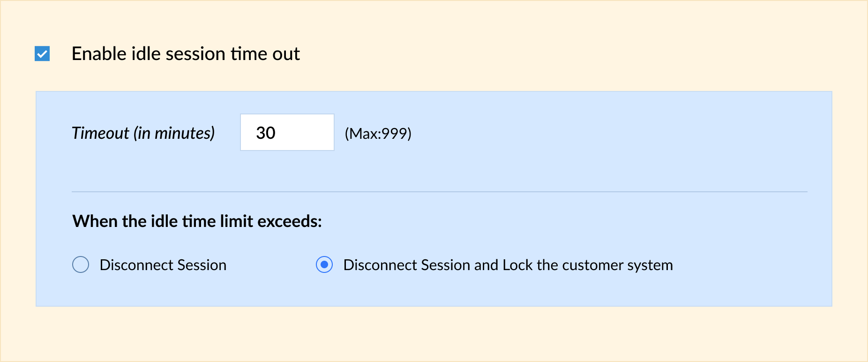Focus the Timeout minutes input field

point(287,133)
